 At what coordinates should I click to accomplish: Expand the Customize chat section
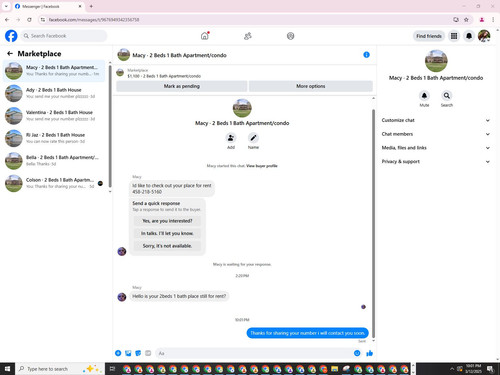(x=436, y=120)
